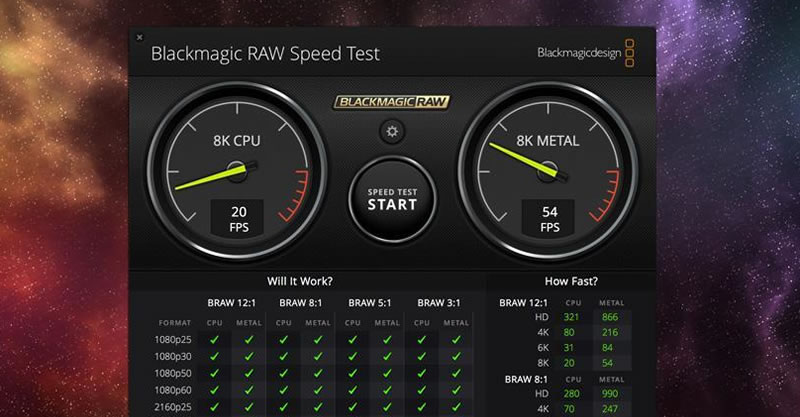The image size is (800, 417).
Task: Click 2160p25 BRAW 8:1 CPU checkmark
Action: tap(283, 407)
